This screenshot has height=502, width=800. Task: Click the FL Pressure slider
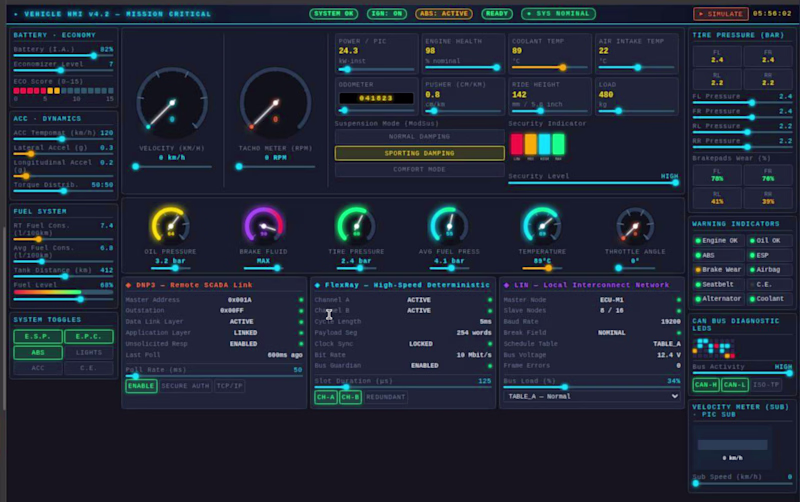[x=742, y=103]
